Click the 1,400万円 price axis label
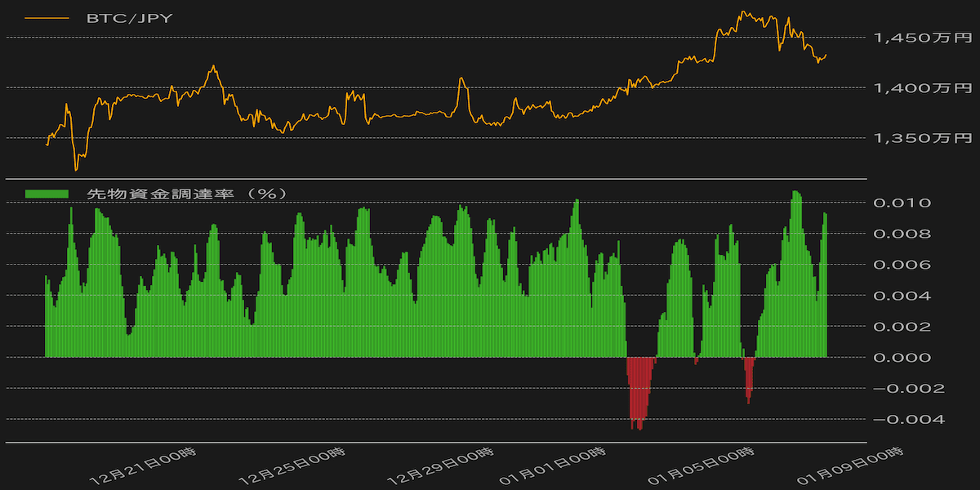980x490 pixels. pyautogui.click(x=923, y=87)
